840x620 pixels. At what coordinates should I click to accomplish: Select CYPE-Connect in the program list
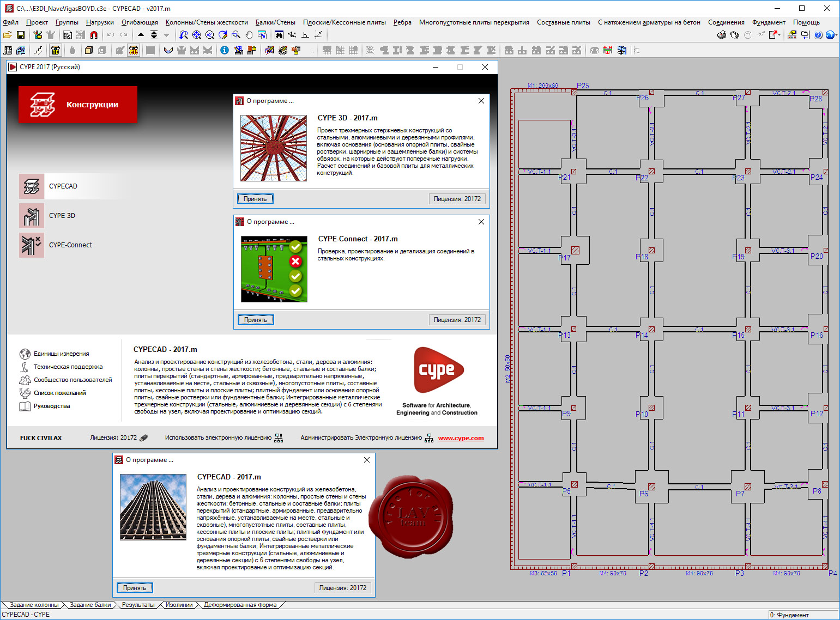click(x=70, y=245)
